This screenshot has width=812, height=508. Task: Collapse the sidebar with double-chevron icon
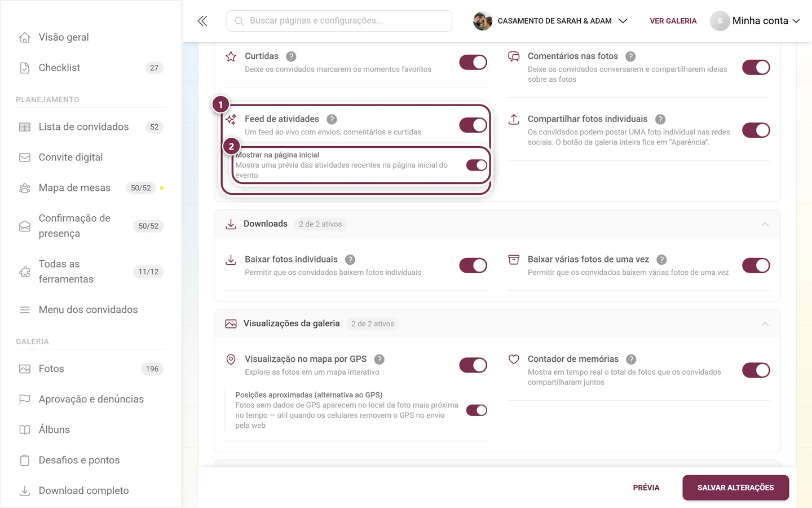(x=202, y=21)
